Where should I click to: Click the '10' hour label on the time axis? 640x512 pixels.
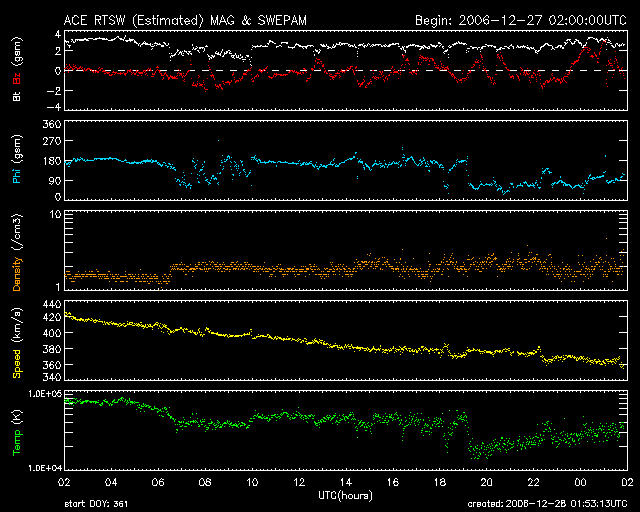pyautogui.click(x=252, y=482)
